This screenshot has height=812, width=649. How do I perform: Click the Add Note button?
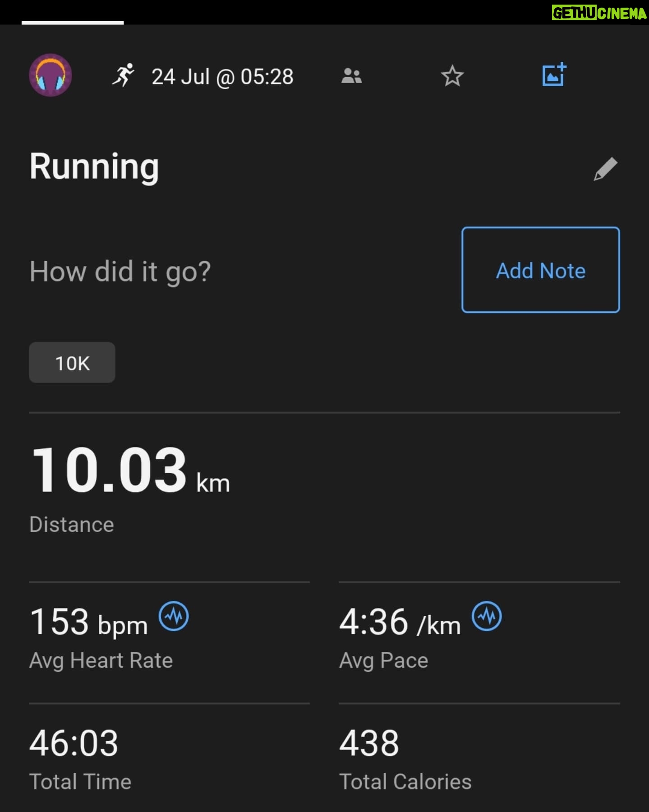click(541, 270)
